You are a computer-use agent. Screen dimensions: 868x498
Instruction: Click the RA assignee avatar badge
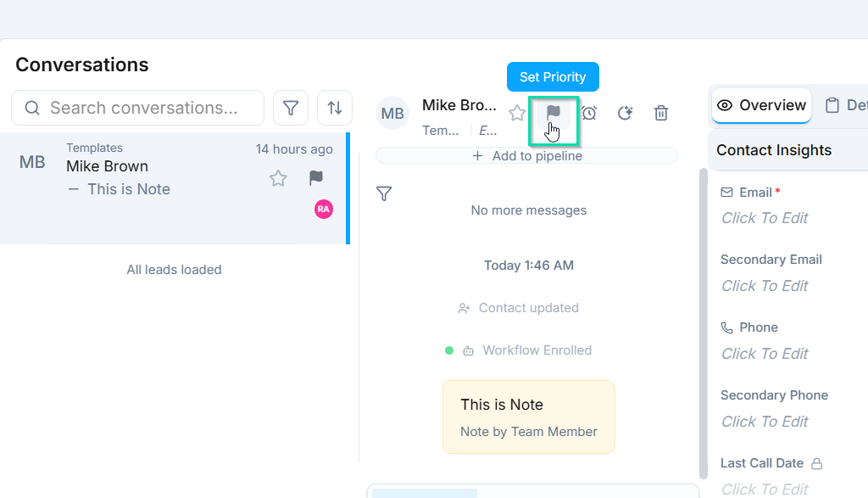pyautogui.click(x=323, y=209)
